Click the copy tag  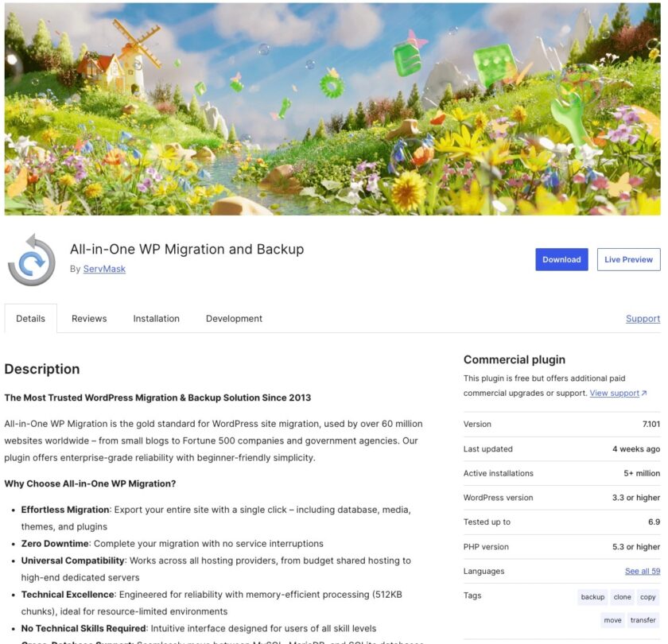click(x=647, y=597)
